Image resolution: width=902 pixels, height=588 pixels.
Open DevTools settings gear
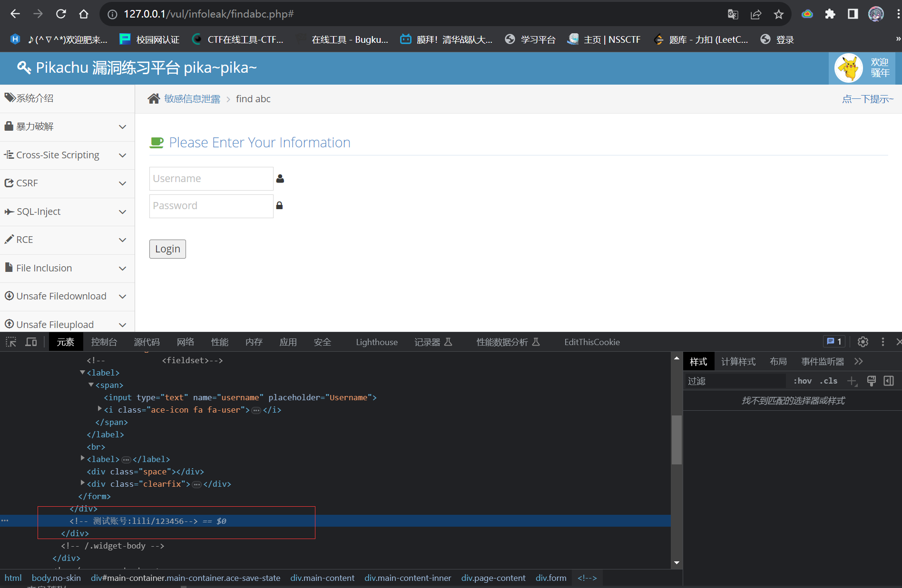click(863, 342)
